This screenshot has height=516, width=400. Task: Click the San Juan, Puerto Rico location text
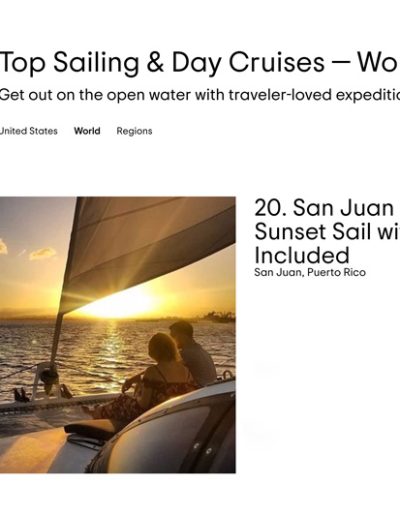[310, 272]
